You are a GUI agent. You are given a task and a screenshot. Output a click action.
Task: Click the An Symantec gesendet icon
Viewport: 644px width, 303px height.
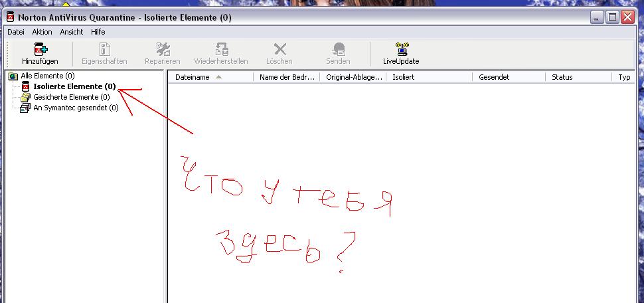(25, 108)
